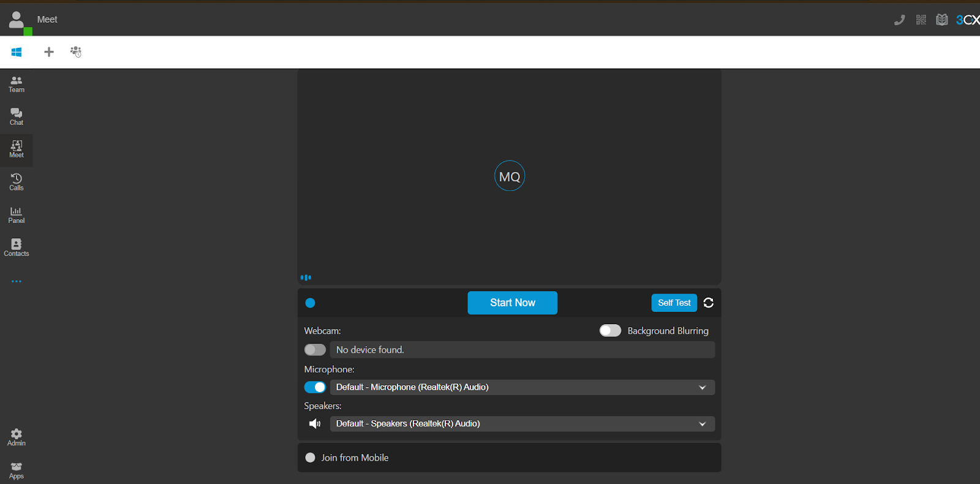Open Contacts from the sidebar
Viewport: 980px width, 484px height.
pos(17,248)
